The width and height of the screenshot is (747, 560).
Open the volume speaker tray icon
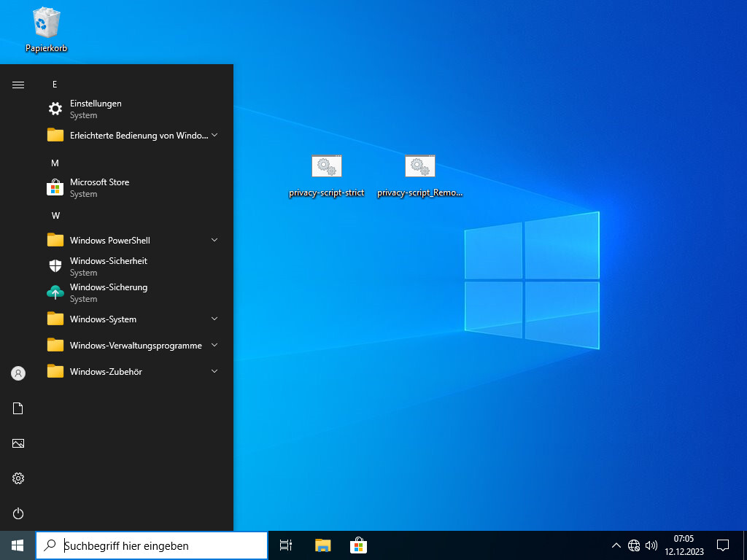coord(651,545)
